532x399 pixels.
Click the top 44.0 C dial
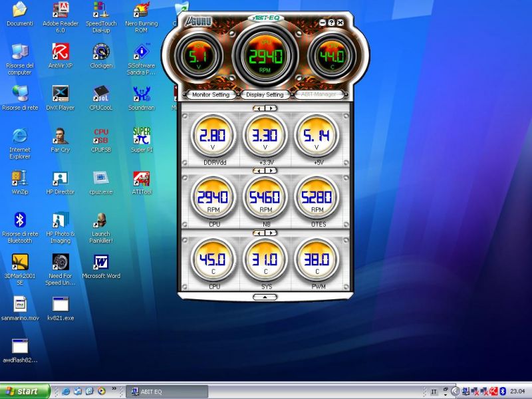[x=332, y=57]
